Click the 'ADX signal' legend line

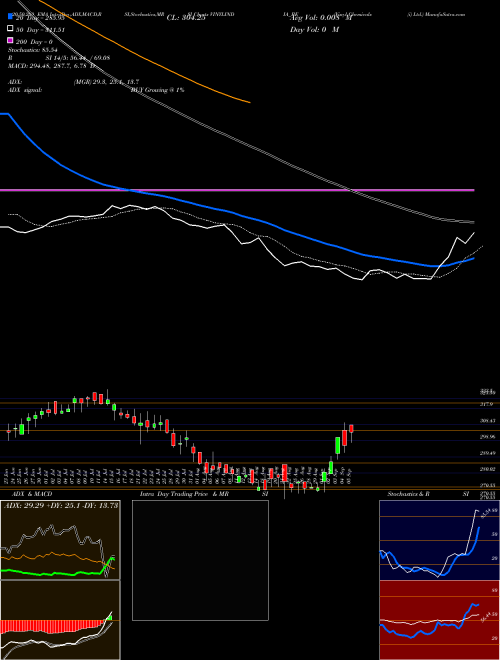point(96,90)
